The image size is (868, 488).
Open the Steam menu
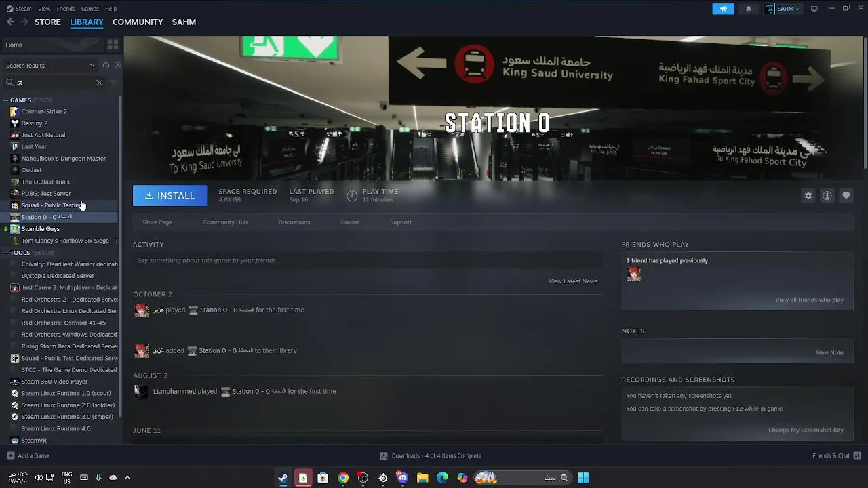pos(19,9)
